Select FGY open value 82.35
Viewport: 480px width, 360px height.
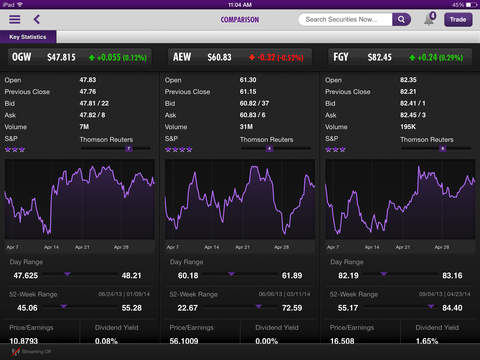point(408,80)
